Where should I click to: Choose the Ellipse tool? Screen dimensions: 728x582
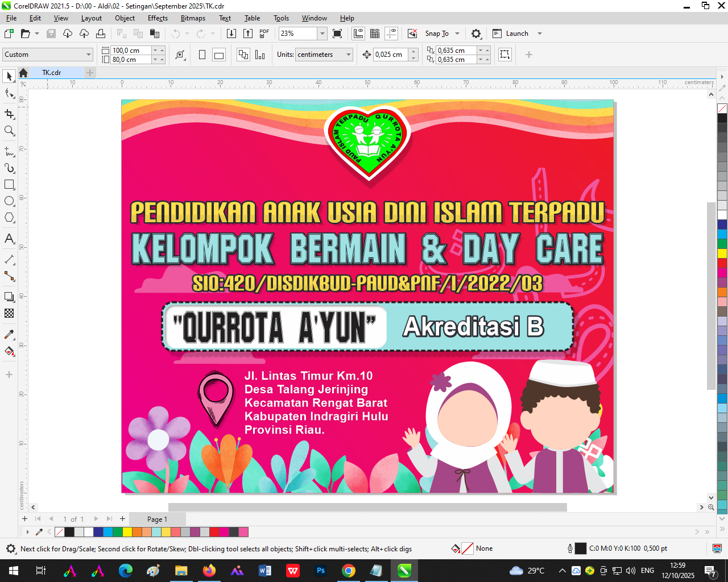[9, 201]
